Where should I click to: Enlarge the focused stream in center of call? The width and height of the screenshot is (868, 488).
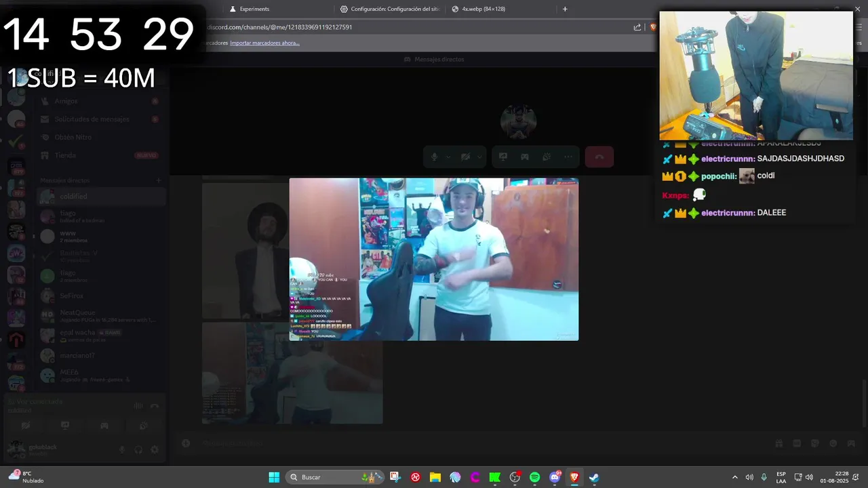click(434, 260)
